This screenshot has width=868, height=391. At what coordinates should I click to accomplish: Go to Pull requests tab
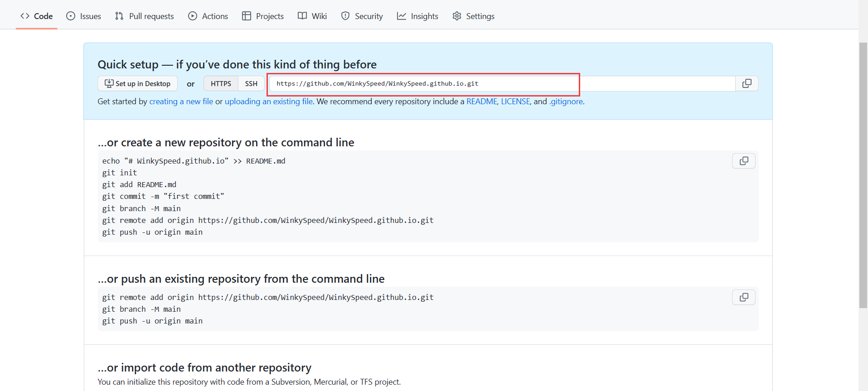144,16
